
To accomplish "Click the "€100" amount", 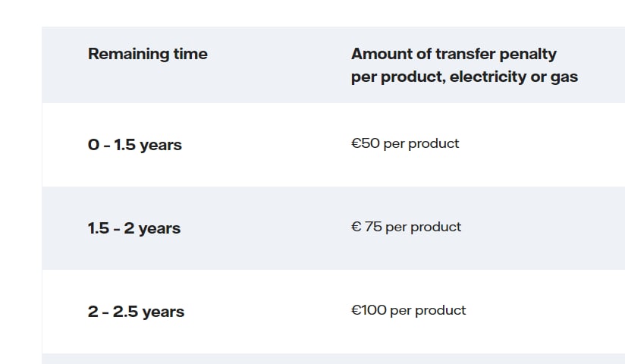I will [369, 309].
